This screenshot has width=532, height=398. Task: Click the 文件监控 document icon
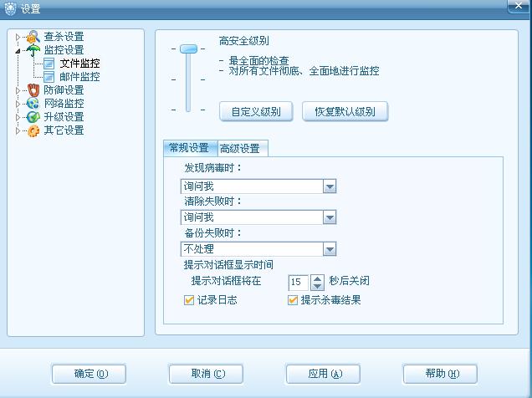pyautogui.click(x=49, y=64)
